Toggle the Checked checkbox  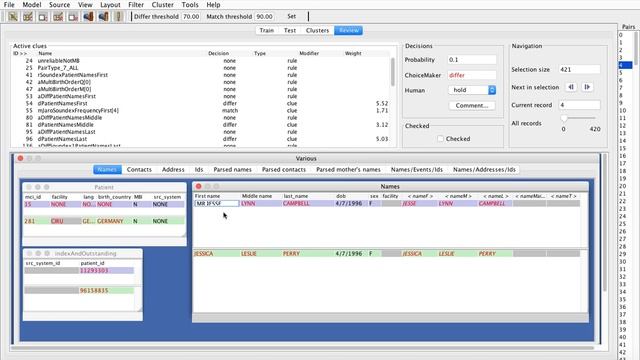click(440, 139)
